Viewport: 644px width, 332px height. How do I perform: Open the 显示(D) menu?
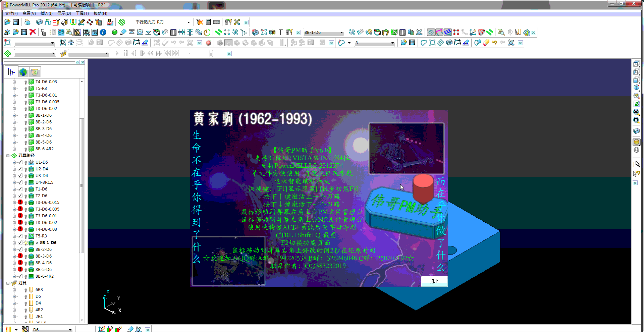[64, 13]
